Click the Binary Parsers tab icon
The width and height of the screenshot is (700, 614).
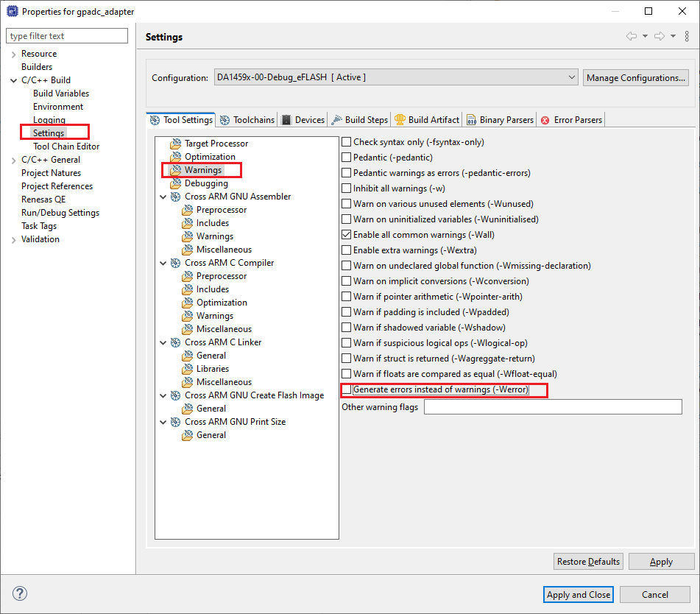coord(471,120)
